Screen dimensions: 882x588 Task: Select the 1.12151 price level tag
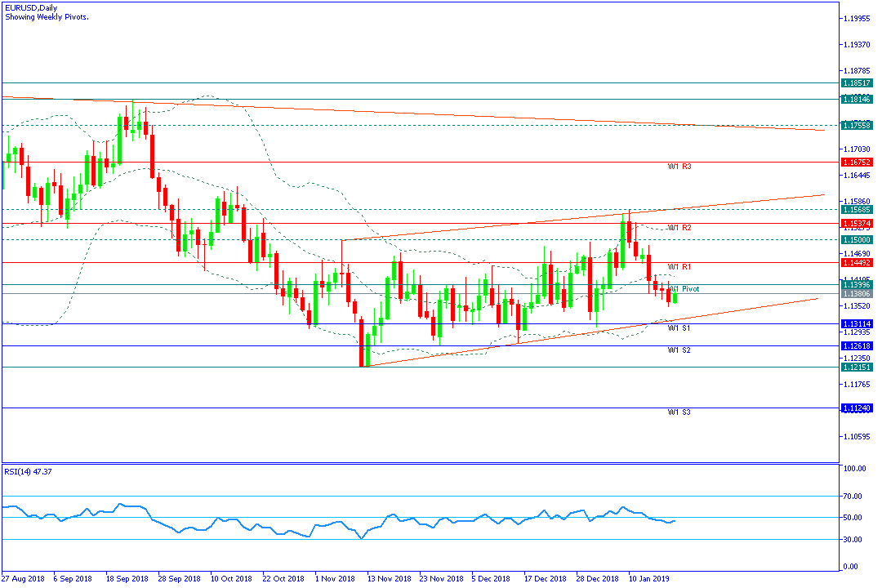pyautogui.click(x=857, y=367)
